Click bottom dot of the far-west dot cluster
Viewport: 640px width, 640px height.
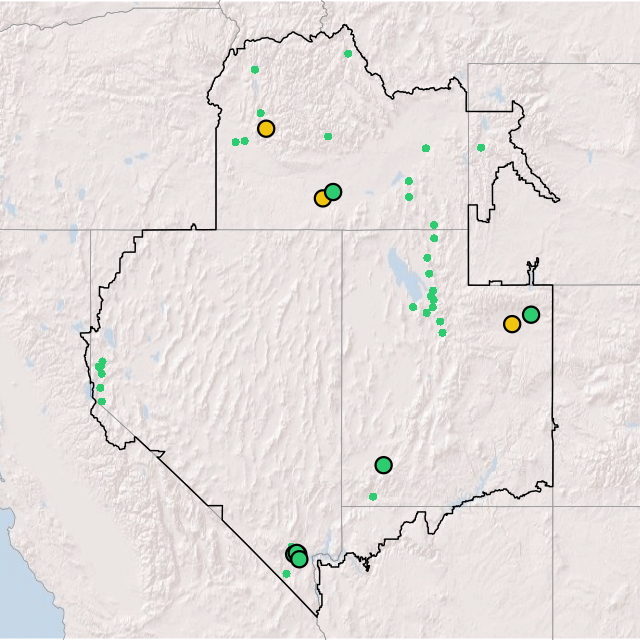101,401
